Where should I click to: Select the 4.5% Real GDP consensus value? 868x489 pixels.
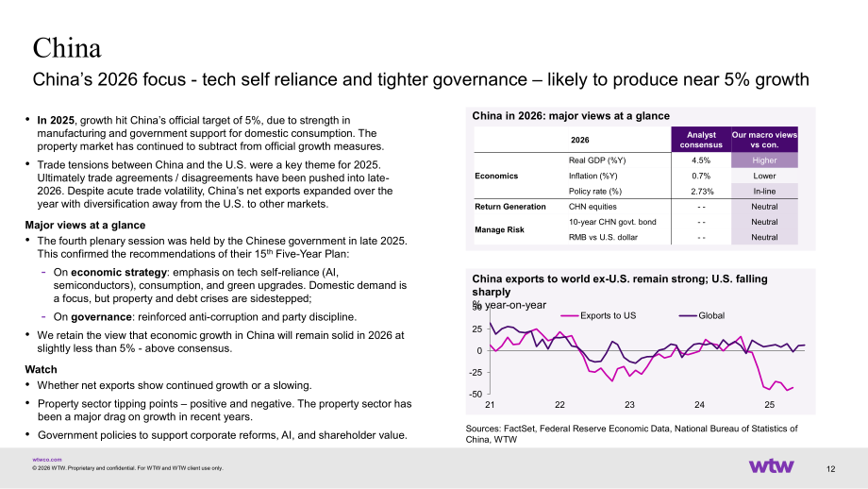tap(701, 160)
